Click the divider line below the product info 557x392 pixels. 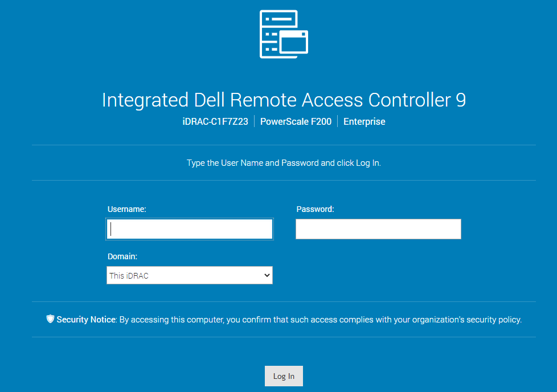coord(284,145)
